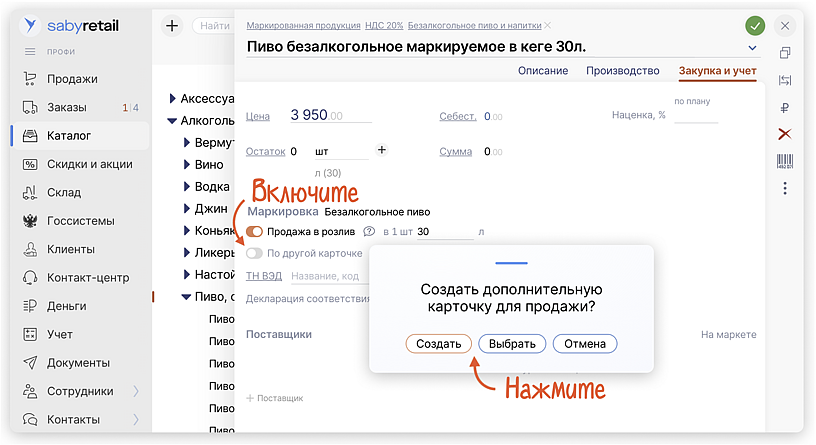Screen dimensions: 816x445
Task: Click the help icon beside Продажа в розлив
Action: pos(368,232)
